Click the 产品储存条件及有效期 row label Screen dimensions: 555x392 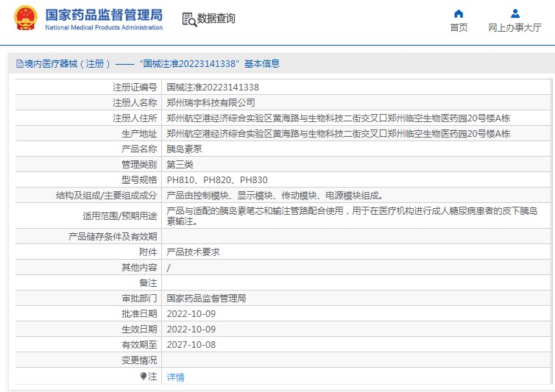pos(113,237)
